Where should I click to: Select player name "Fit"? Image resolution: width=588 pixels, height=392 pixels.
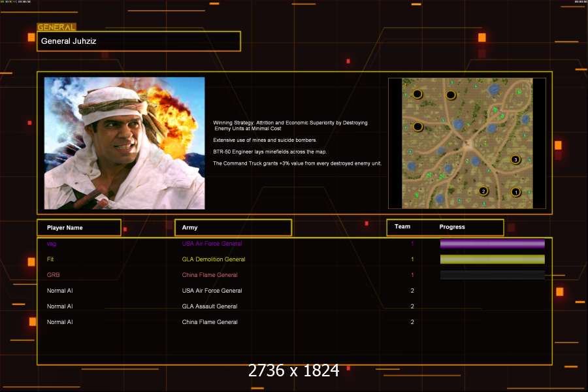point(50,259)
